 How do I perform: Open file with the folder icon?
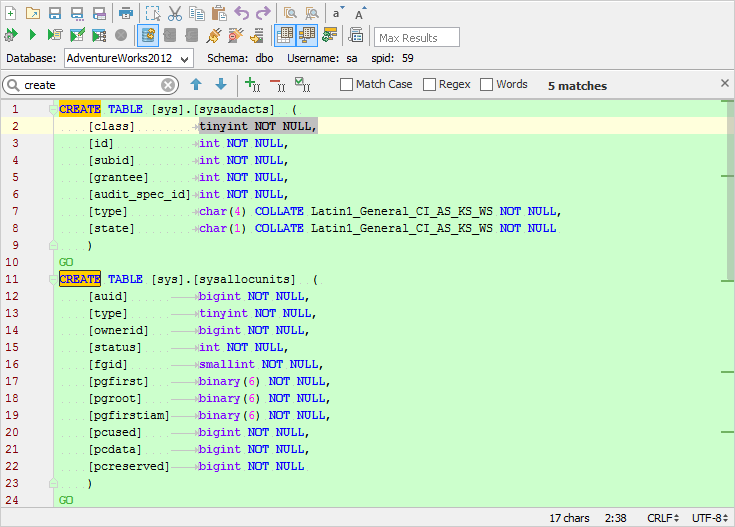coord(32,13)
